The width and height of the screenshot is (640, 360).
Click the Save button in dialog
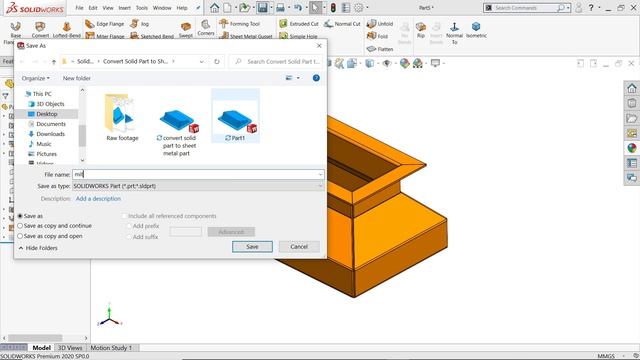252,247
